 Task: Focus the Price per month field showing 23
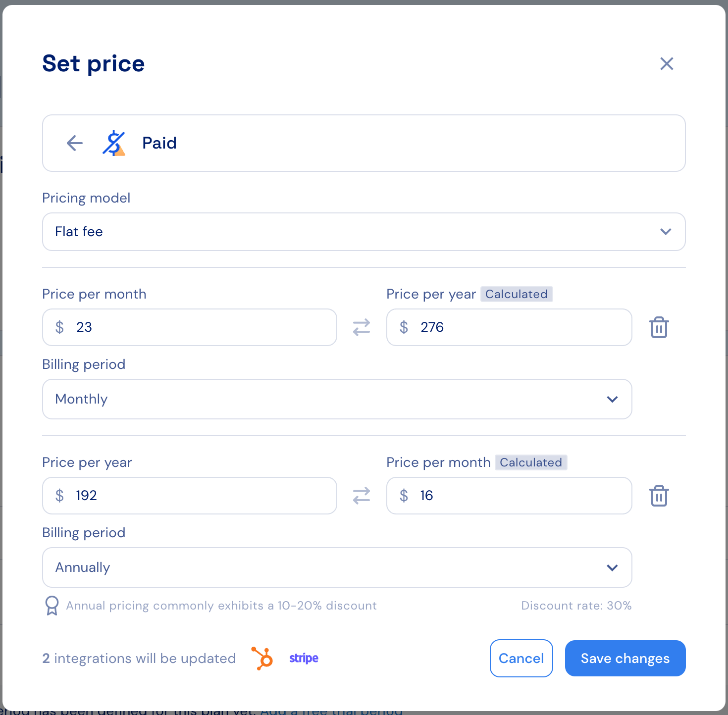click(190, 327)
